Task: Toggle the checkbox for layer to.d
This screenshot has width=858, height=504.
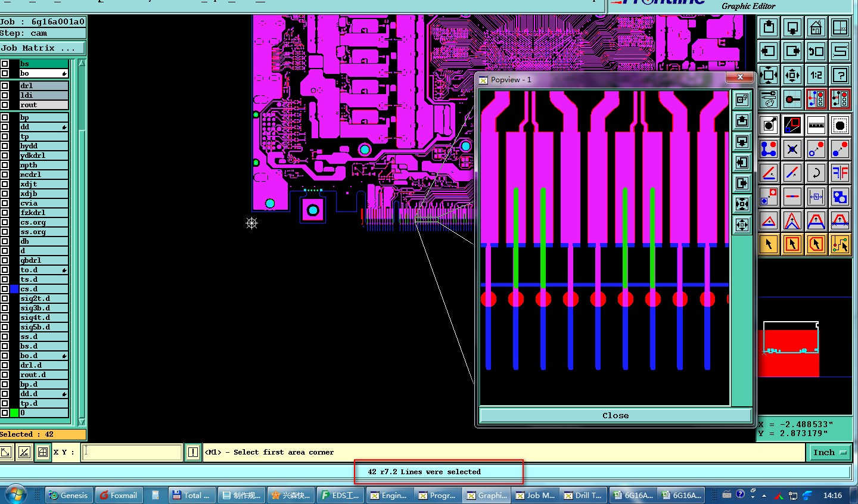Action: click(x=5, y=270)
